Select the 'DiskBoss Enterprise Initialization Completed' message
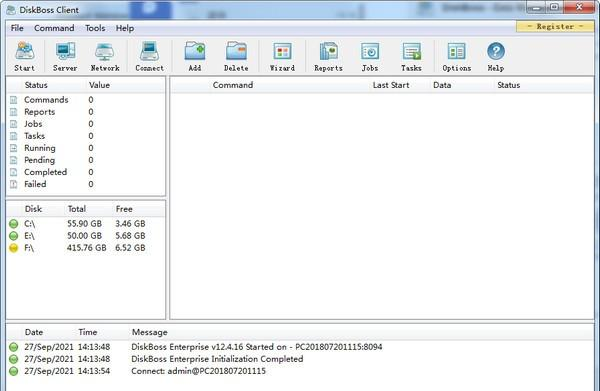Image resolution: width=600 pixels, height=391 pixels. [x=217, y=359]
